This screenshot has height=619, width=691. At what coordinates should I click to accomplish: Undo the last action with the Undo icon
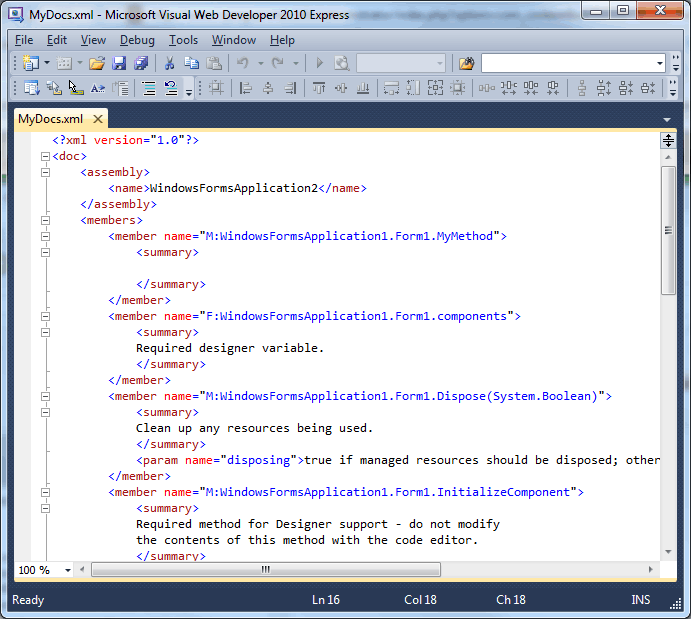(242, 63)
